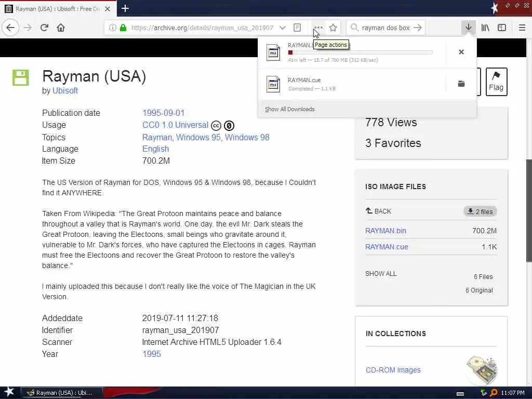
Task: Toggle reader view in the address bar
Action: pyautogui.click(x=297, y=28)
